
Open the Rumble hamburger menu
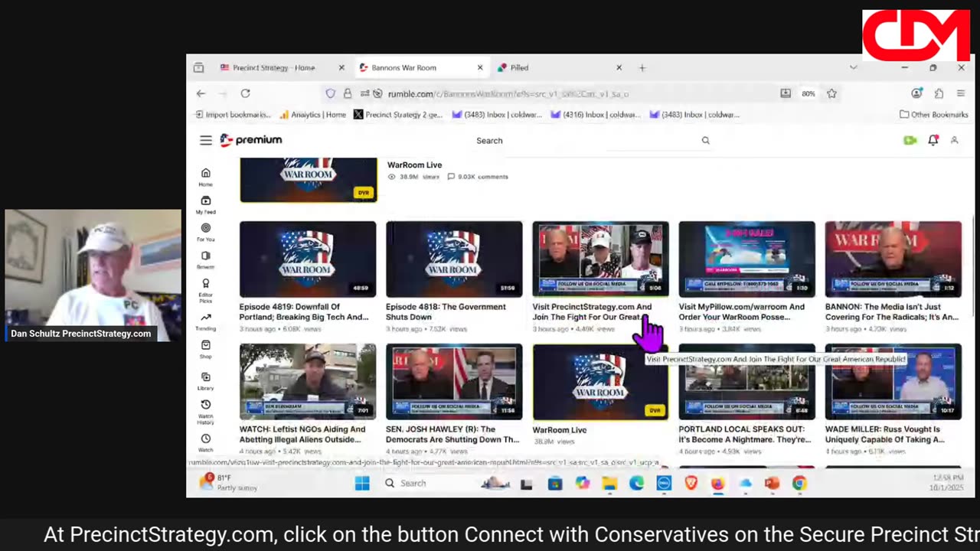pos(206,140)
